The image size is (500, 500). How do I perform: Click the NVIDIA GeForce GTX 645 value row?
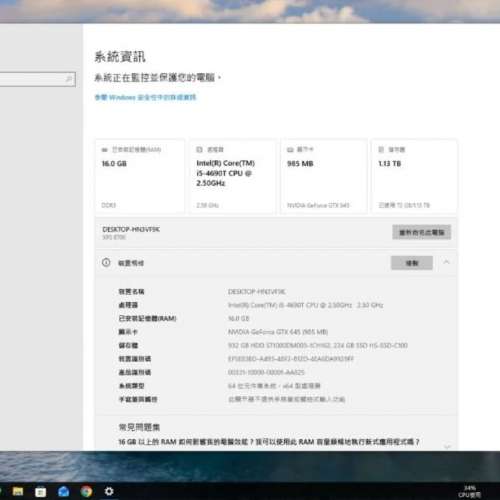(x=278, y=332)
